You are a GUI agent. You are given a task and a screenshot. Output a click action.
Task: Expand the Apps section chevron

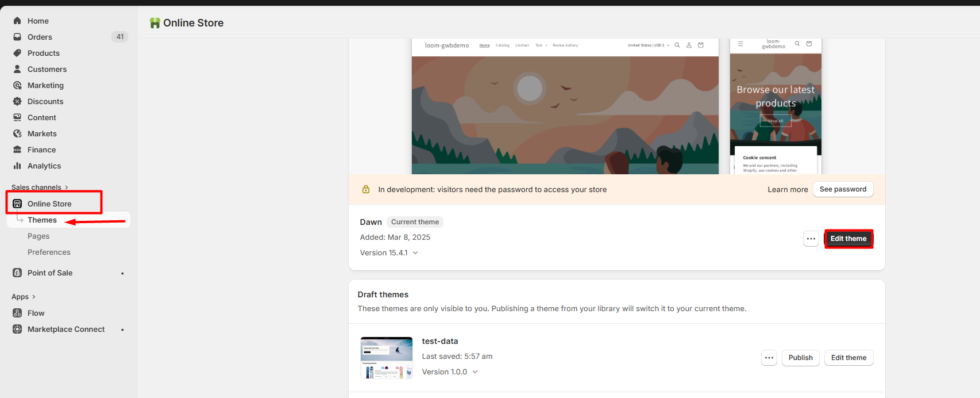pyautogui.click(x=34, y=297)
